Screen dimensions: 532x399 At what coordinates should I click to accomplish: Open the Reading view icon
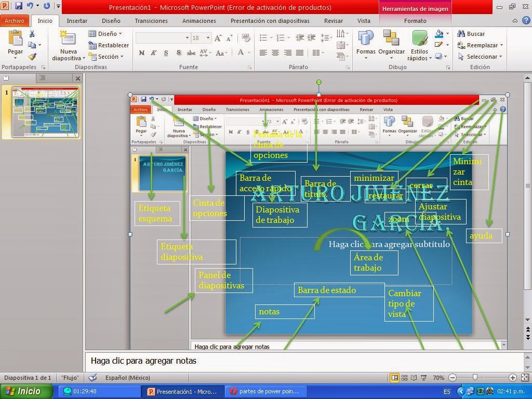414,378
